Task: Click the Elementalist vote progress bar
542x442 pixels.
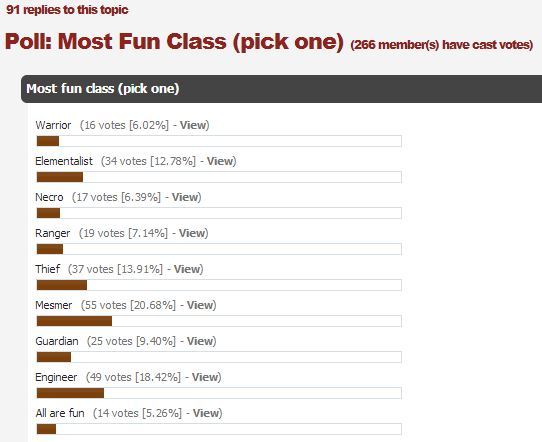Action: point(219,177)
